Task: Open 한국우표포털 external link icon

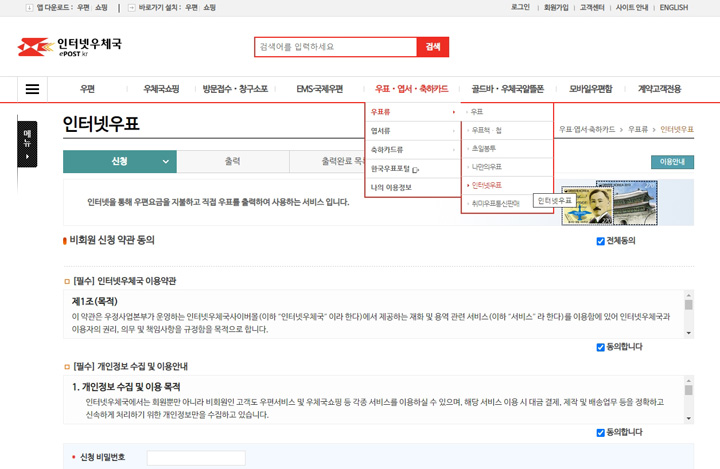Action: [x=416, y=170]
